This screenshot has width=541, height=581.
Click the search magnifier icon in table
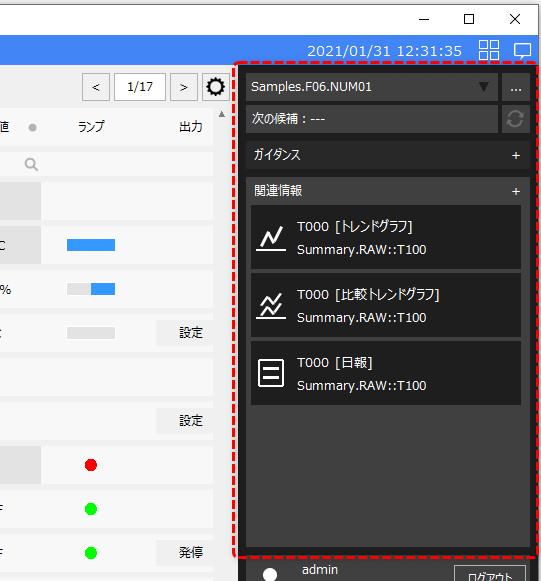click(x=31, y=164)
